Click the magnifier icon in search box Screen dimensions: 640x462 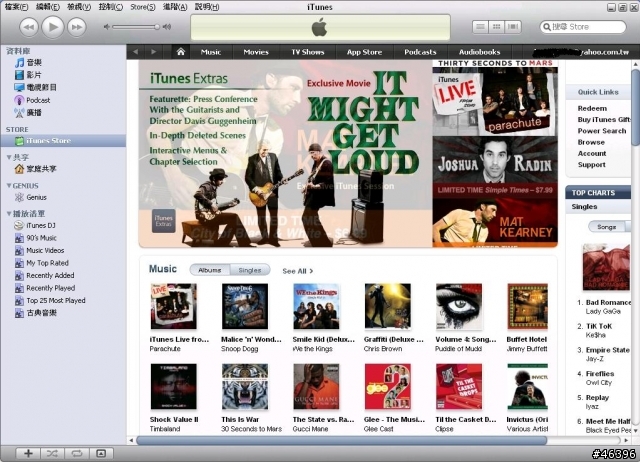(547, 27)
